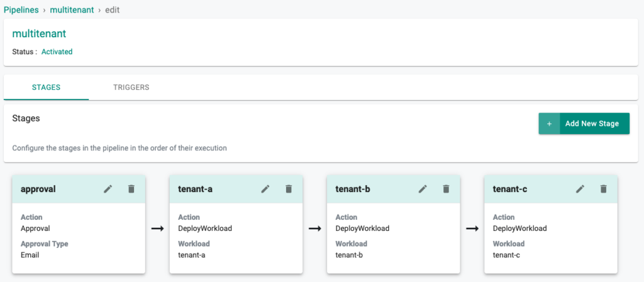Click the tenant-b stage card title

click(353, 189)
